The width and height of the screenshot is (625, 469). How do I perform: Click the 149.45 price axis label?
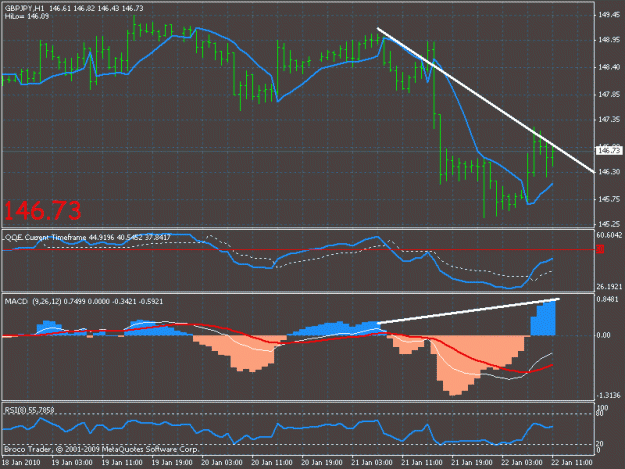click(609, 15)
